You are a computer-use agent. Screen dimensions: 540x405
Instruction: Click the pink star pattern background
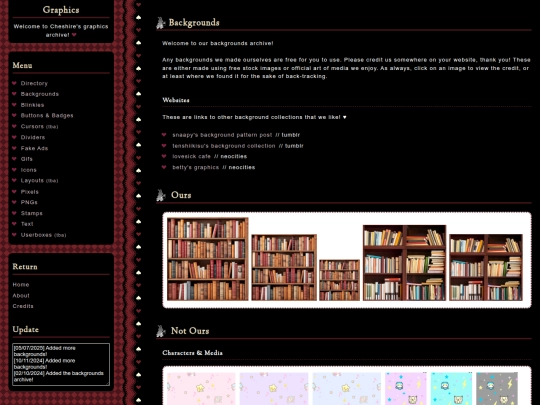201,388
